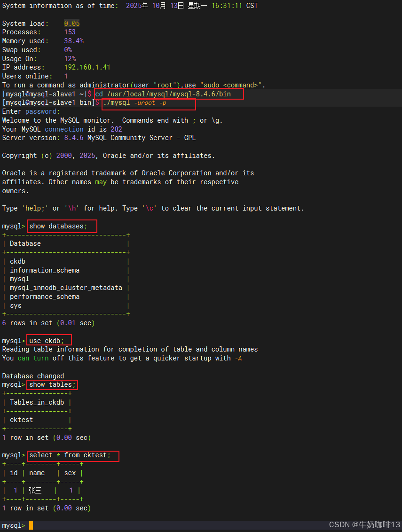Viewport: 402px width, 532px height.
Task: Click the 张三 name cell
Action: pos(35,491)
